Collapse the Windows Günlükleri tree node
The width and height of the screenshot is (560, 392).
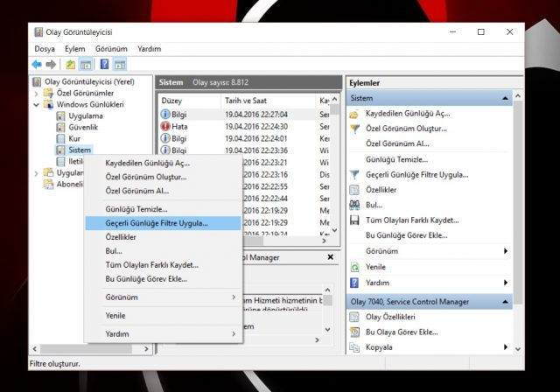37,105
